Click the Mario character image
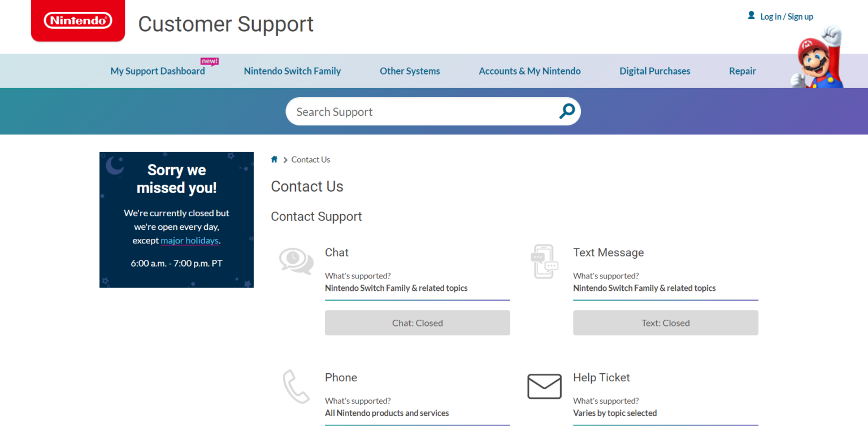868x427 pixels. [817, 59]
